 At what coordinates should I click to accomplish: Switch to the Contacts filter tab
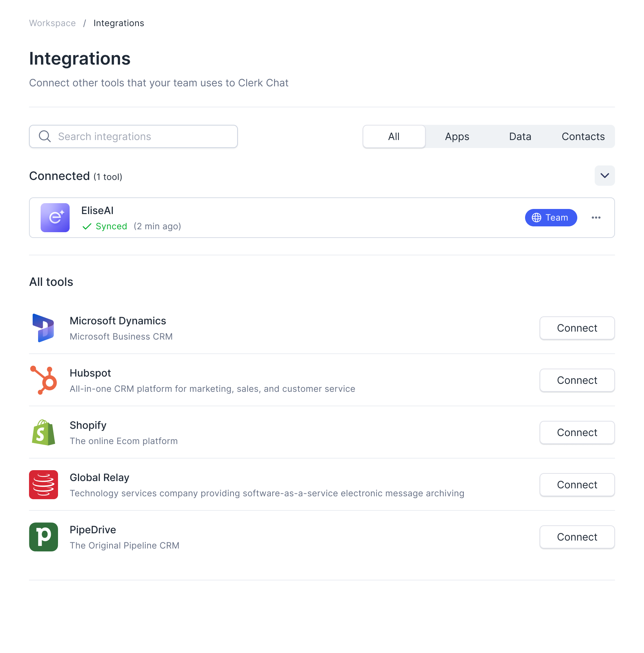tap(583, 136)
